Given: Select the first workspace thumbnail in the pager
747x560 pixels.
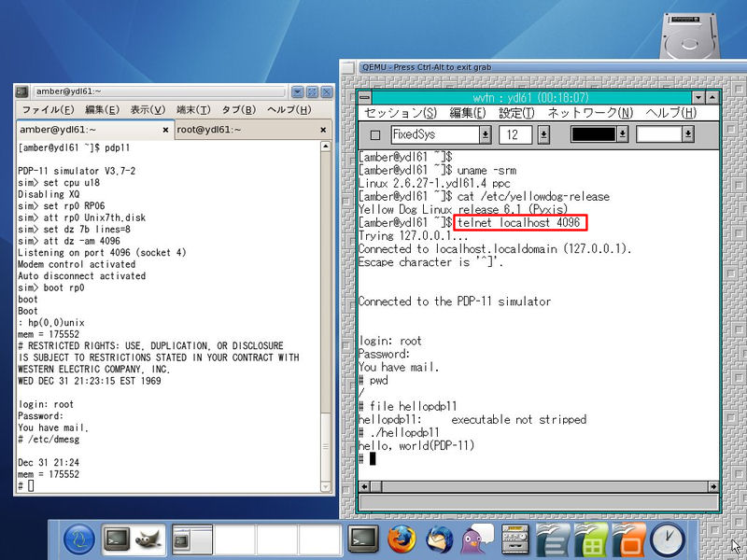Looking at the screenshot, I should [192, 540].
